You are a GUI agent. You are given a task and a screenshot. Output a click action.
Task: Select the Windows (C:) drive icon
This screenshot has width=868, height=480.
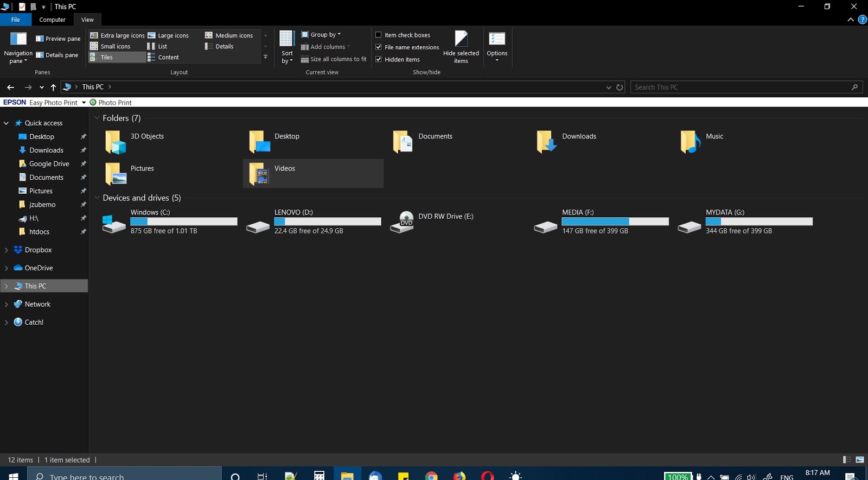pos(114,224)
